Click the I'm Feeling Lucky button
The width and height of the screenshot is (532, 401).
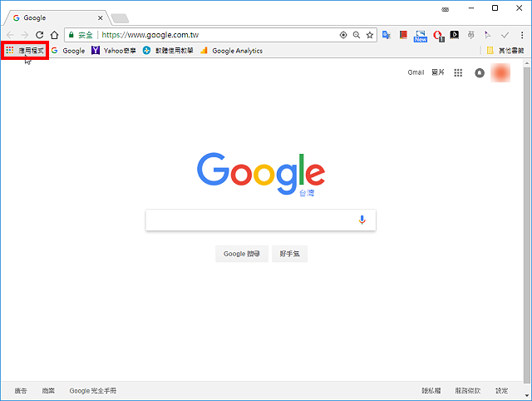(289, 254)
